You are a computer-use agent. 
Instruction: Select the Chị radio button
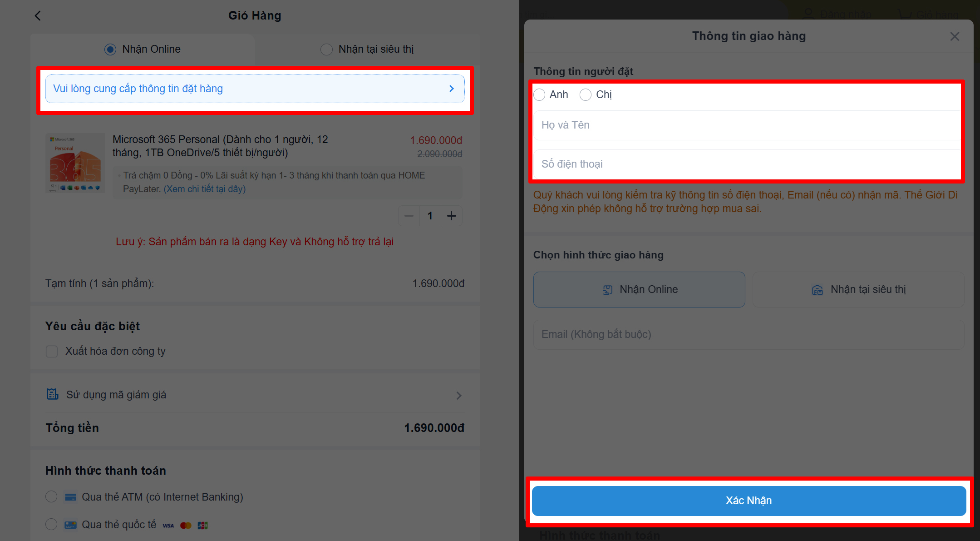(586, 94)
